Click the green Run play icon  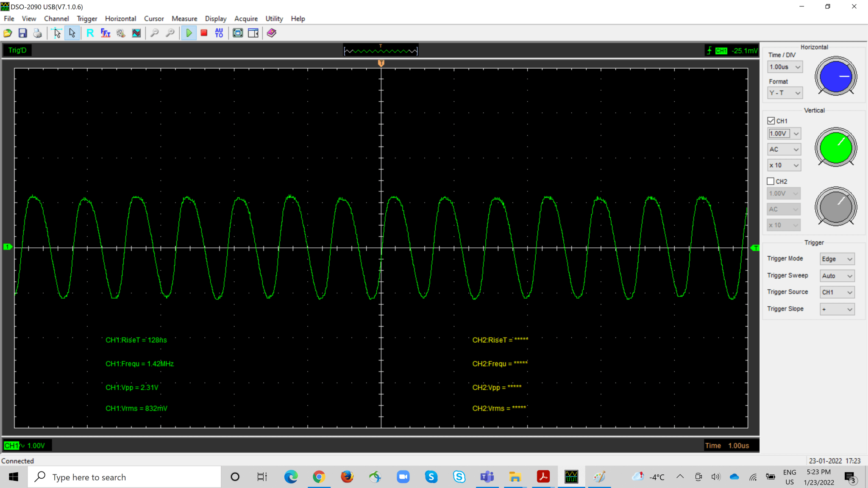click(x=189, y=33)
